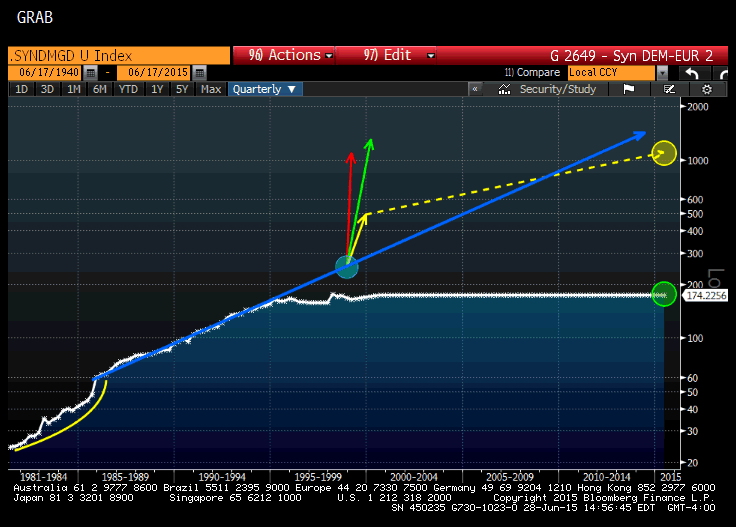Select the 3D range tab
Image resolution: width=736 pixels, height=527 pixels.
tap(47, 89)
